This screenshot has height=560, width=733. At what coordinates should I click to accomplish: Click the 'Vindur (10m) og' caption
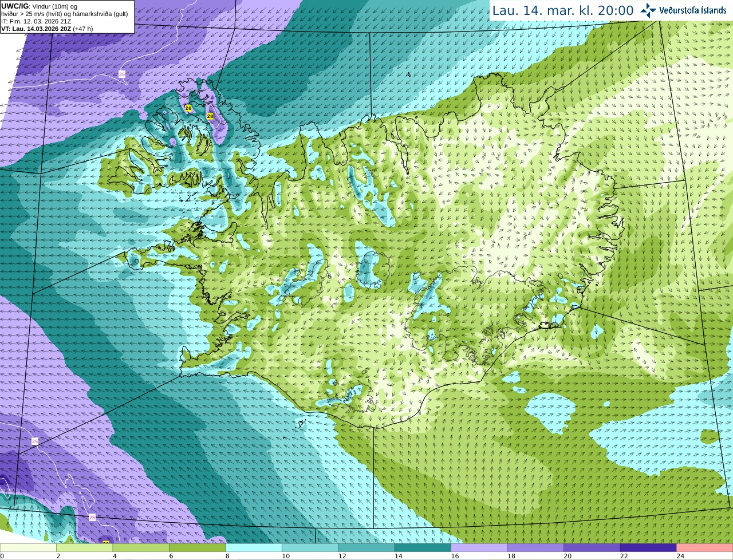54,6
